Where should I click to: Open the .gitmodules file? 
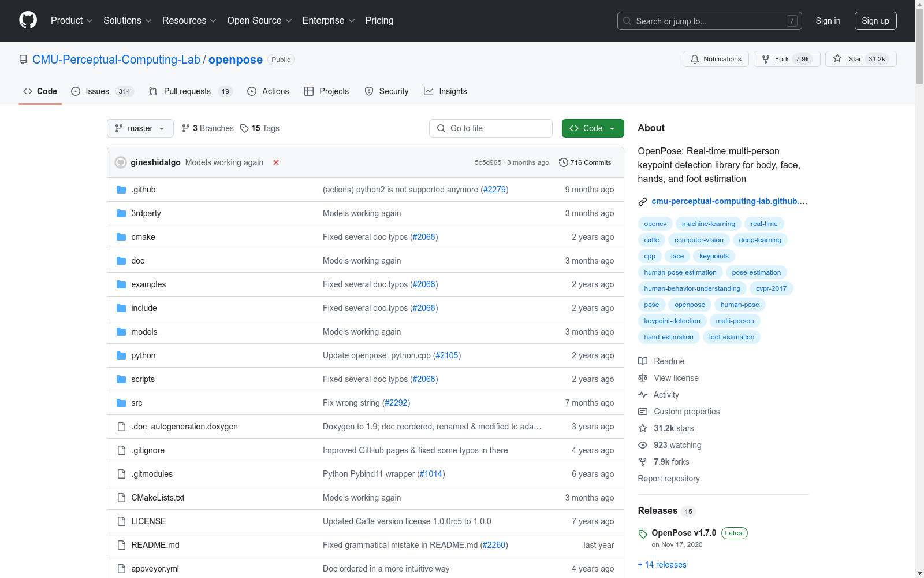coord(152,474)
